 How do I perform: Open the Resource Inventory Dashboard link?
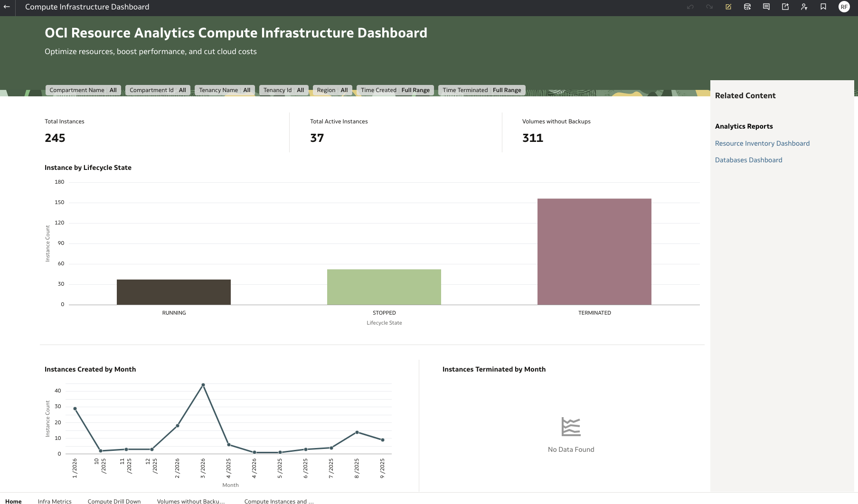point(762,143)
